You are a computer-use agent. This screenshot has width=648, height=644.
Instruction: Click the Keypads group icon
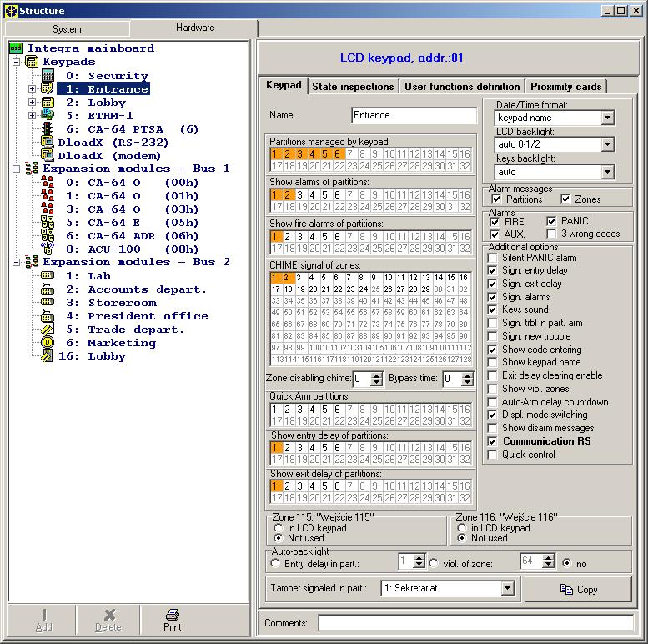pyautogui.click(x=32, y=62)
